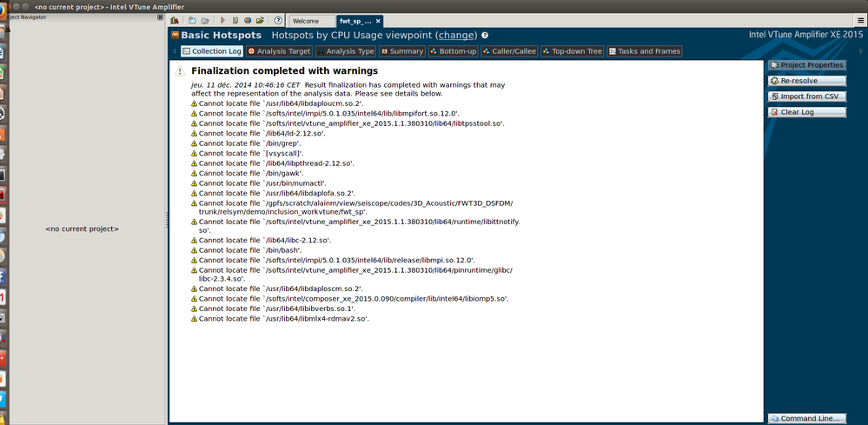Close the fwt_sp result tab
This screenshot has width=868, height=425.
click(x=377, y=21)
